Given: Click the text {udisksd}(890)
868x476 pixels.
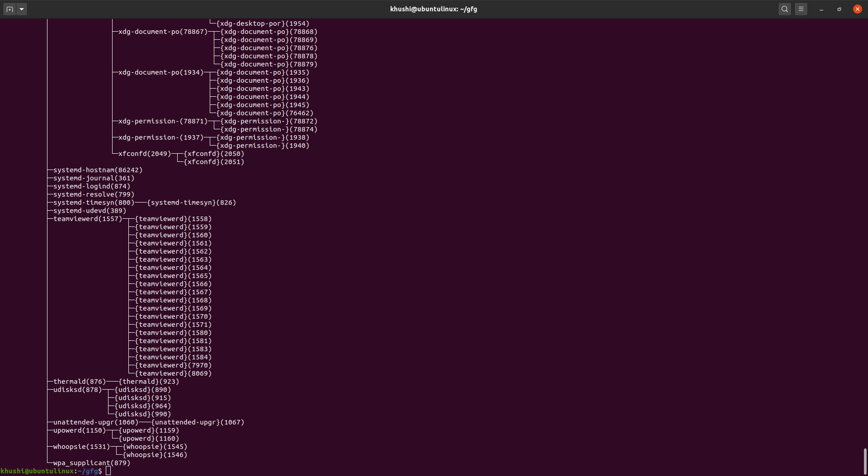Looking at the screenshot, I should (x=143, y=390).
